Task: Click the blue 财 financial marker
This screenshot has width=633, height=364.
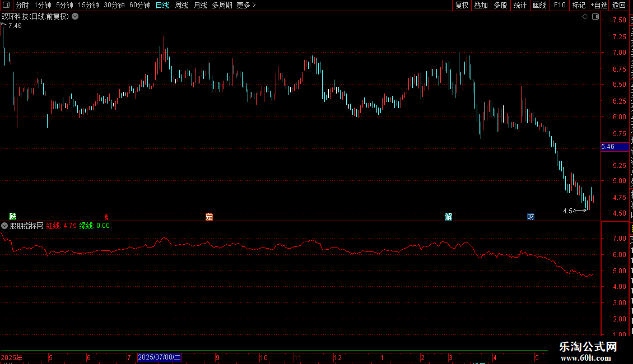Action: (x=531, y=217)
